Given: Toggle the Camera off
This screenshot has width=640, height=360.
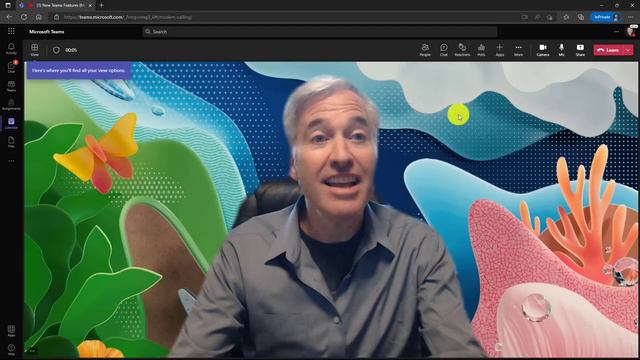Looking at the screenshot, I should (x=543, y=50).
